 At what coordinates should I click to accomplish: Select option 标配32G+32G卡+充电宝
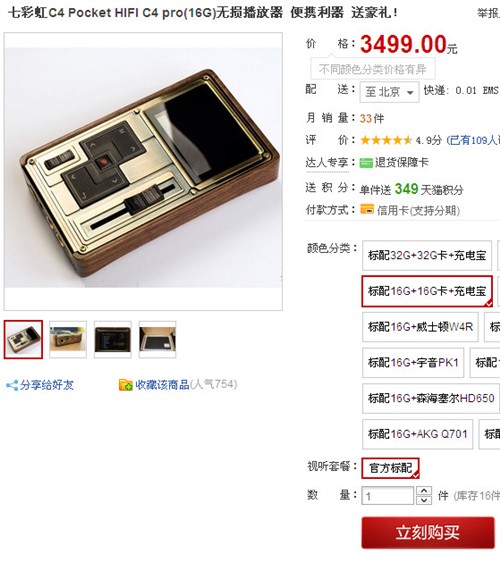pos(427,256)
